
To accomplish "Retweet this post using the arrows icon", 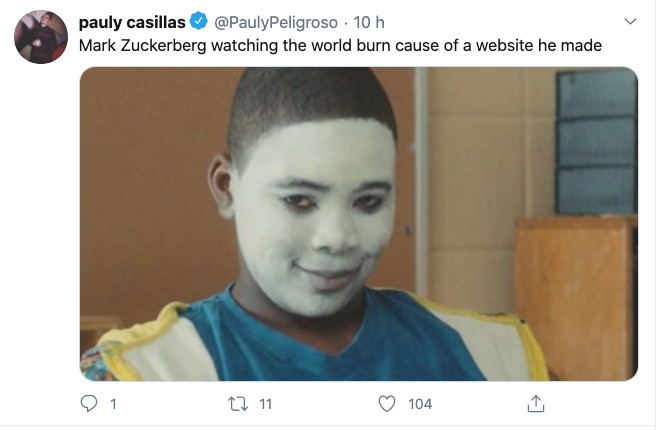I will click(238, 404).
